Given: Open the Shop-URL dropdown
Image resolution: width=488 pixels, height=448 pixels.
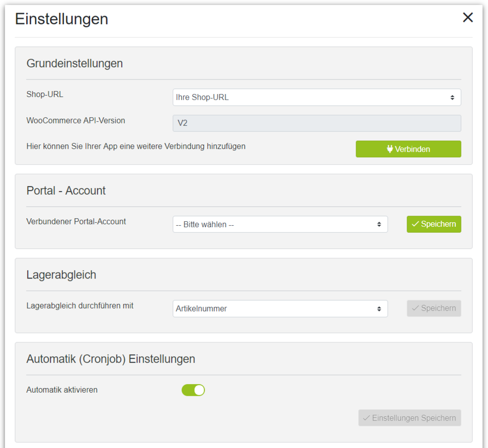Looking at the screenshot, I should click(x=317, y=98).
